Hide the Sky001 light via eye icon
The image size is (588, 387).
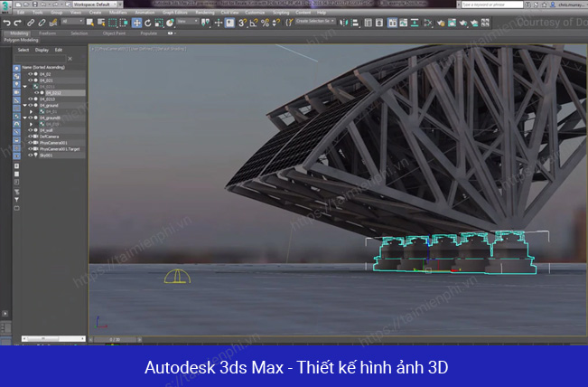click(31, 155)
